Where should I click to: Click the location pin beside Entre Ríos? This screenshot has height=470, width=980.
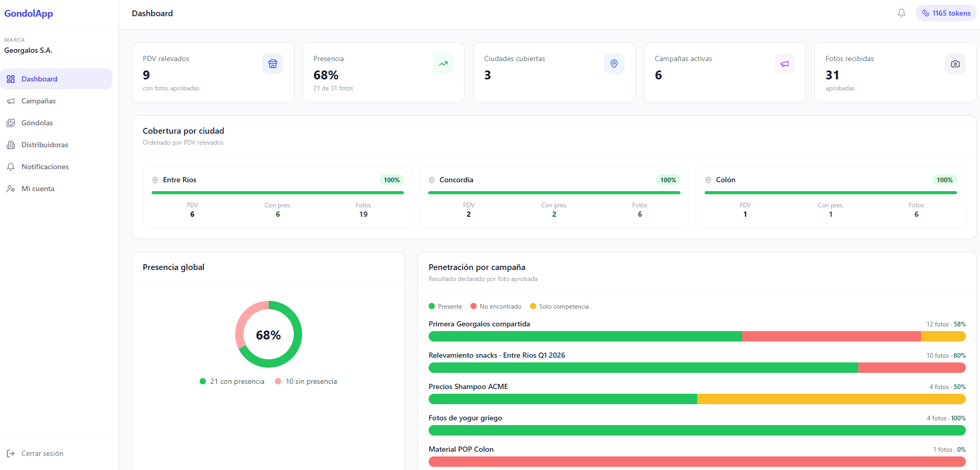click(155, 180)
